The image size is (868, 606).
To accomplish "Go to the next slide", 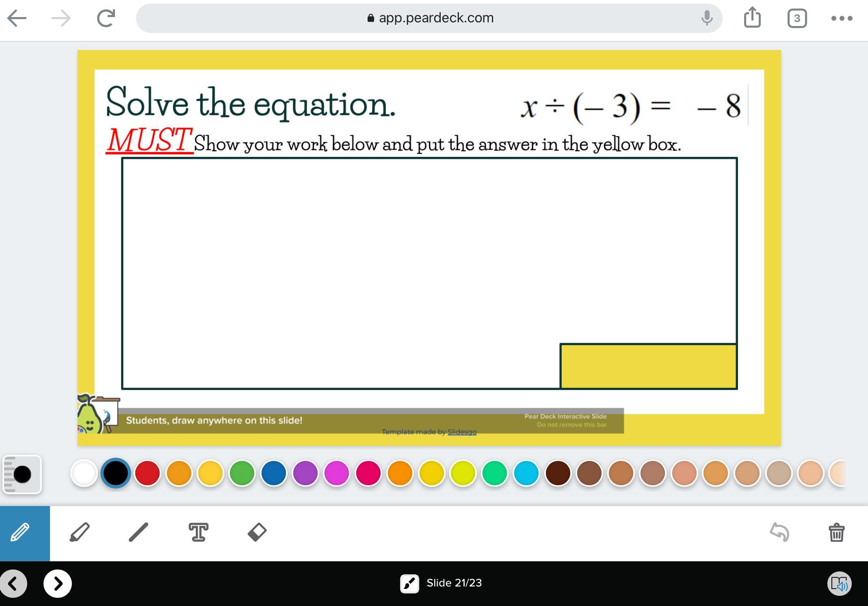I will point(58,584).
